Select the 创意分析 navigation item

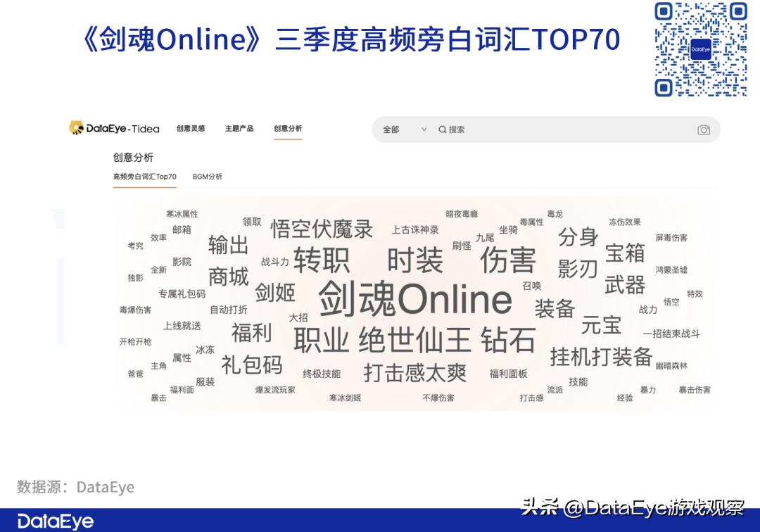pos(287,128)
